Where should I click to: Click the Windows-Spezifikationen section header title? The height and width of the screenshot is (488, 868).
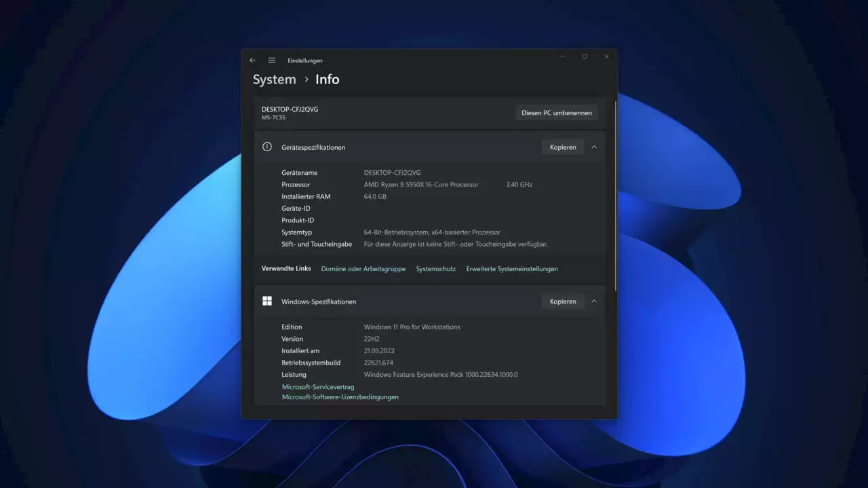point(319,302)
